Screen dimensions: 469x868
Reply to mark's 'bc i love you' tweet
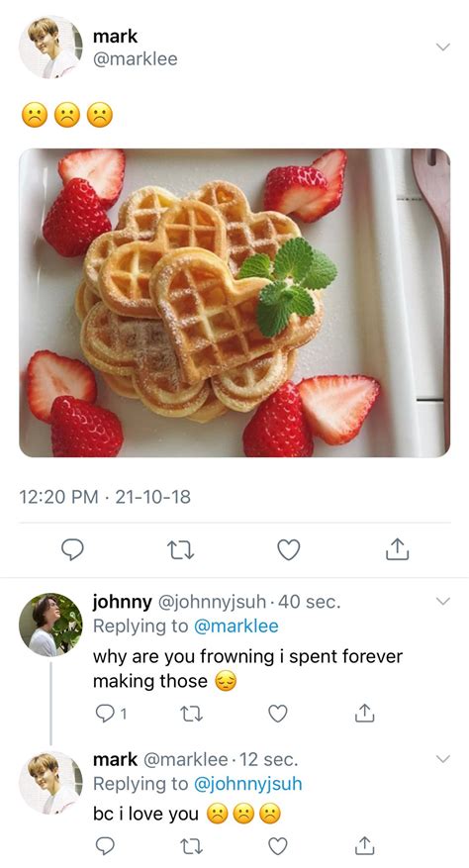click(x=105, y=845)
